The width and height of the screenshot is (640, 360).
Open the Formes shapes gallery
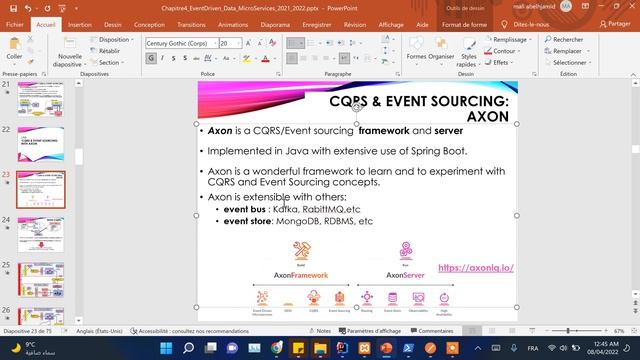(416, 52)
